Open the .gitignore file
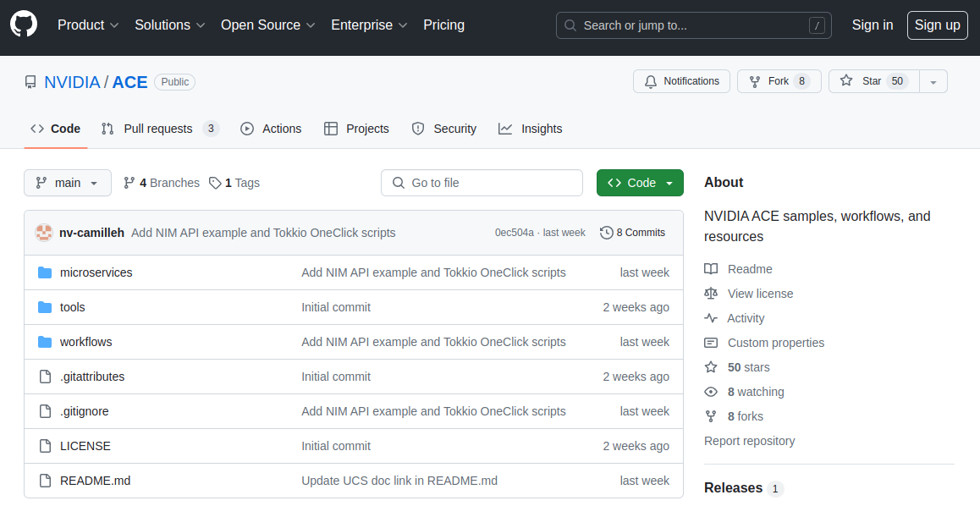Viewport: 980px width, 506px height. coord(85,411)
